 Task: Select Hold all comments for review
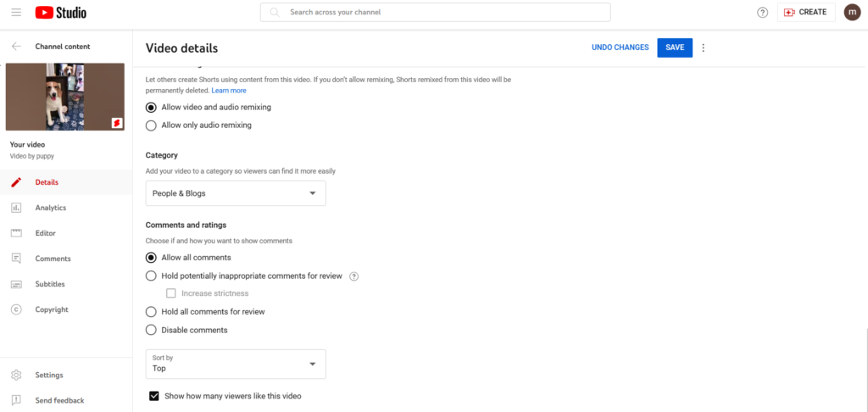(x=152, y=312)
